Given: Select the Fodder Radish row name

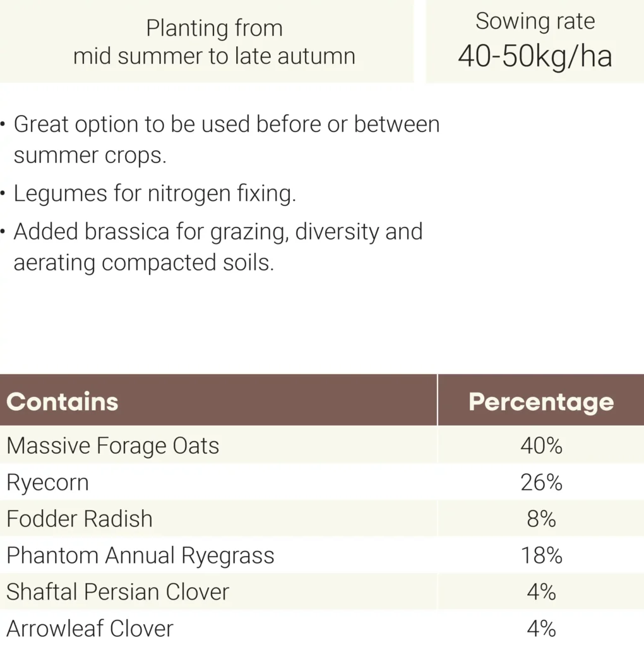Looking at the screenshot, I should pos(80,519).
